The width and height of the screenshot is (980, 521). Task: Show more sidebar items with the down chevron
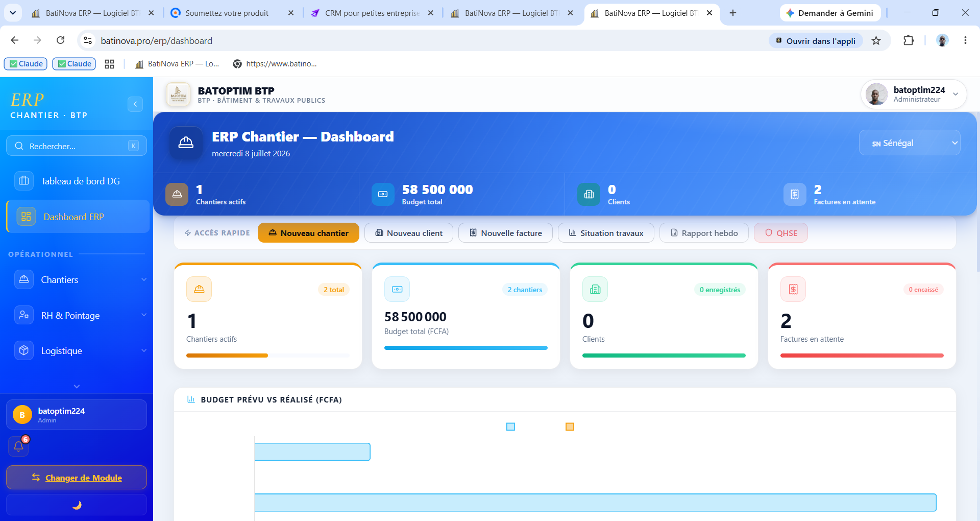coord(77,386)
